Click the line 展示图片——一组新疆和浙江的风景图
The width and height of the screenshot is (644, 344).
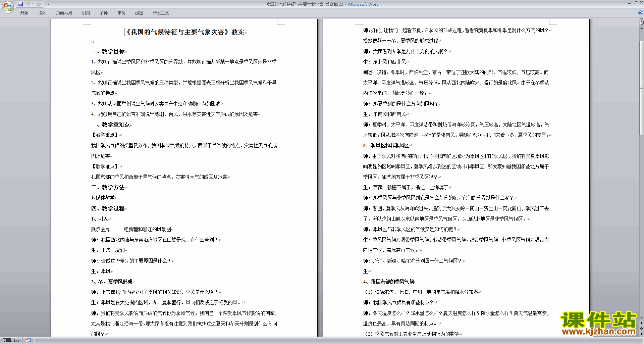[x=131, y=229]
